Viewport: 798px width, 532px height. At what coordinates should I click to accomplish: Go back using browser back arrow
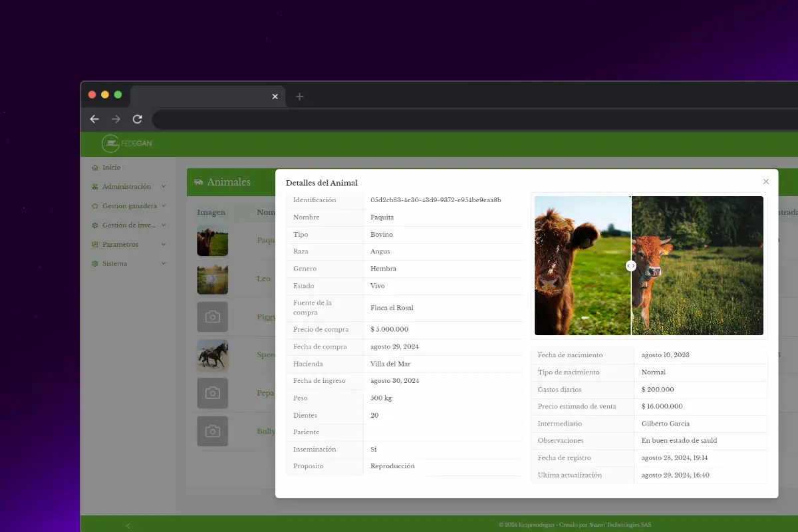pyautogui.click(x=94, y=119)
